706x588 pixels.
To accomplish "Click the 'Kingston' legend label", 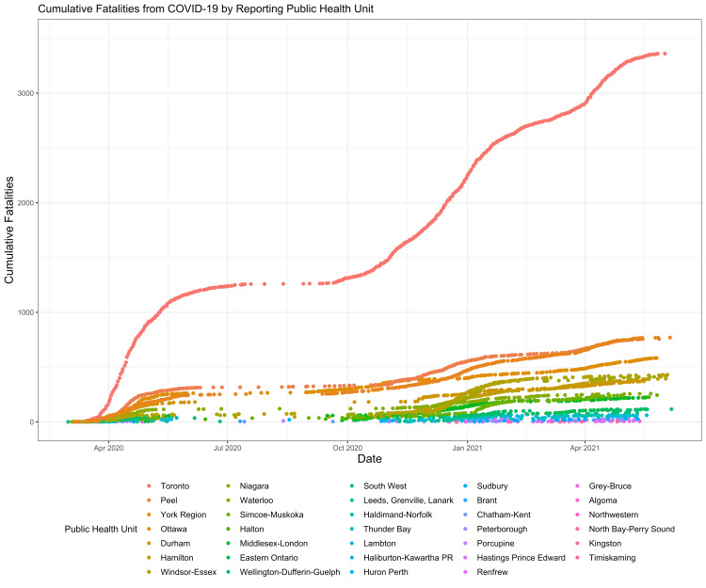I will (605, 544).
